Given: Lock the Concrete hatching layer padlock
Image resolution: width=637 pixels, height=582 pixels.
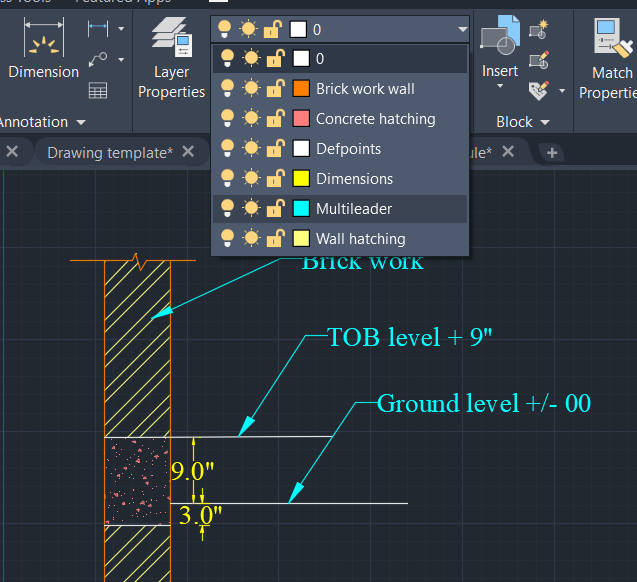Looking at the screenshot, I should coord(275,118).
